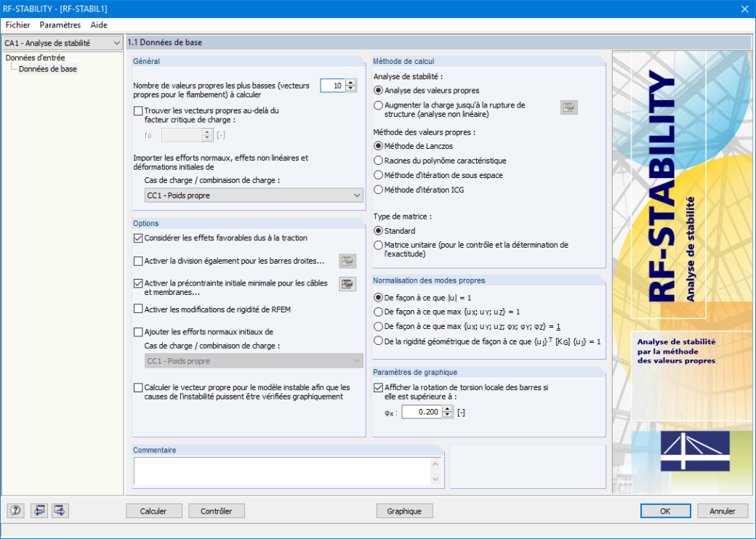Click the Annuler button
This screenshot has width=756, height=539.
tap(723, 511)
